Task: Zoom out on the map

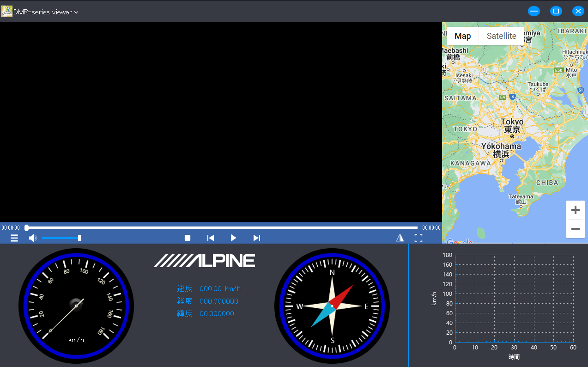Action: (x=575, y=229)
